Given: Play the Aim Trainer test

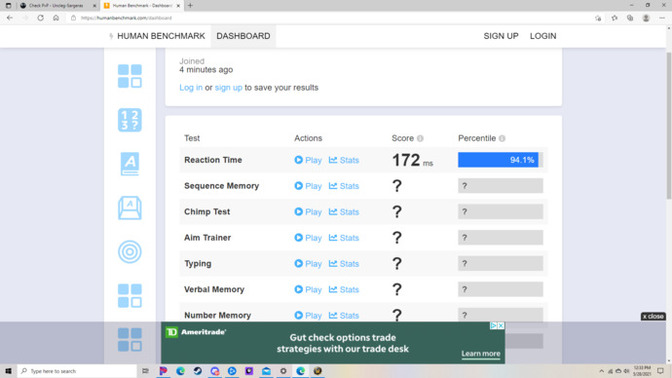Looking at the screenshot, I should [x=308, y=237].
